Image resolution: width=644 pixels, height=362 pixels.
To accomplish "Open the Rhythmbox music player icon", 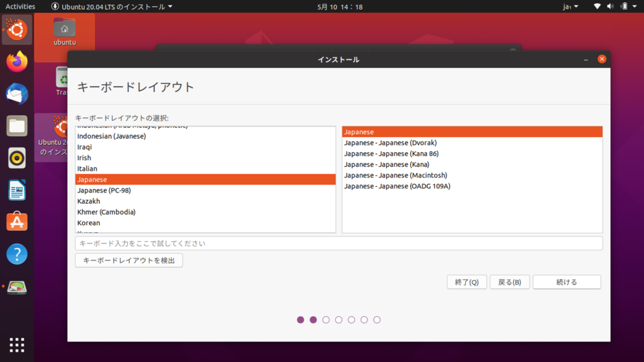I will 17,158.
